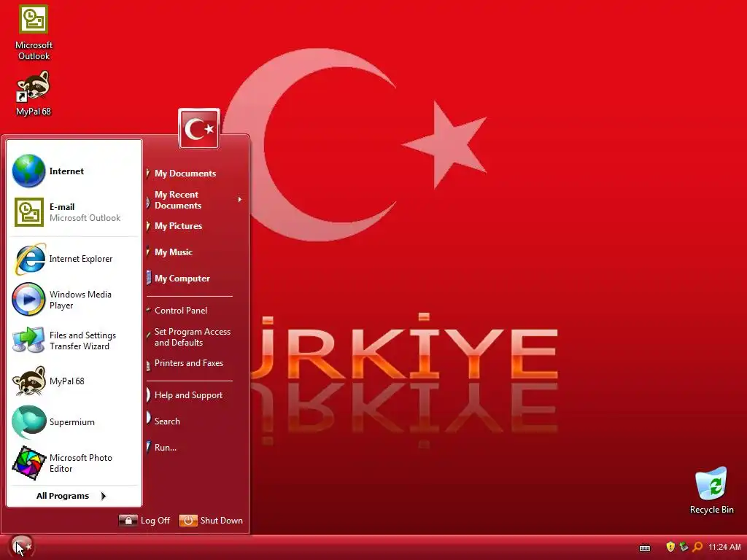This screenshot has height=560, width=747.
Task: Open Windows Media Player icon
Action: (28, 300)
